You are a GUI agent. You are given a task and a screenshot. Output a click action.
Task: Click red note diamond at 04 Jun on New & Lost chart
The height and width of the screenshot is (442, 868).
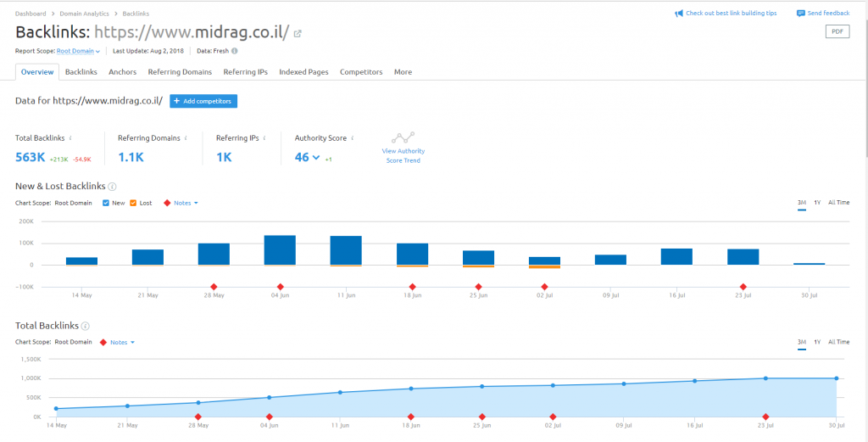[280, 287]
